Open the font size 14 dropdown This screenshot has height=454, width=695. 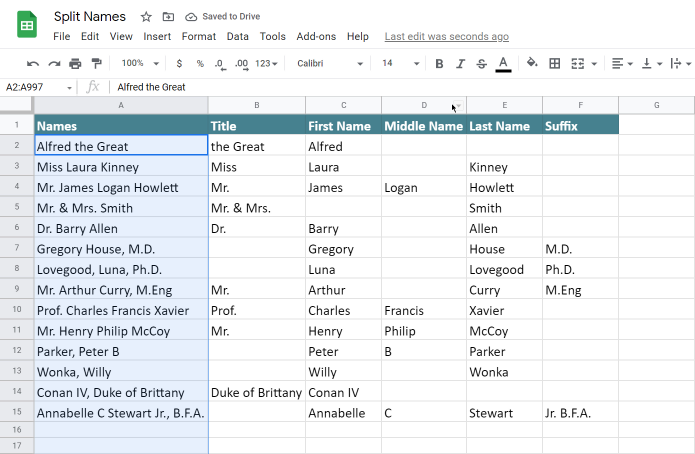pos(400,63)
